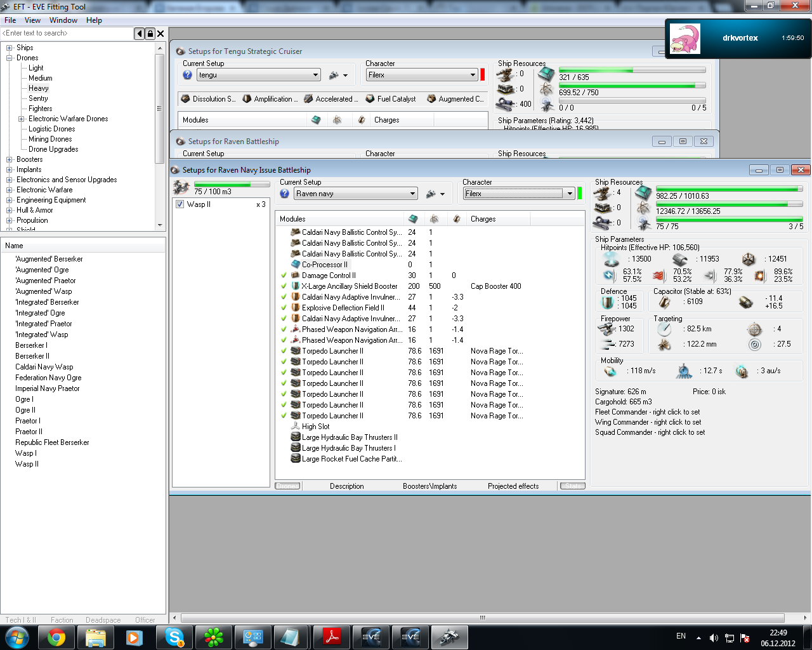Click the turret firepower icon beside 1302
Image resolution: width=812 pixels, height=650 pixels.
click(606, 329)
